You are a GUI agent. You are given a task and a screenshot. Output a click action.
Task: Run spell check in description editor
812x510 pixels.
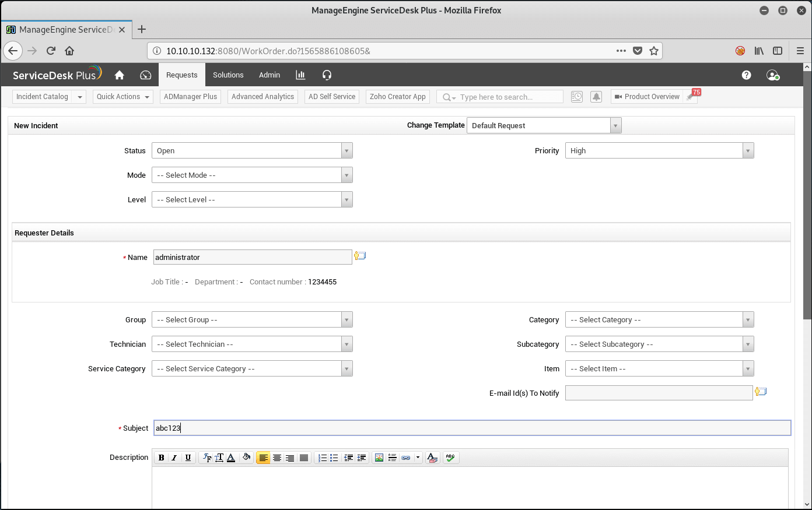450,458
